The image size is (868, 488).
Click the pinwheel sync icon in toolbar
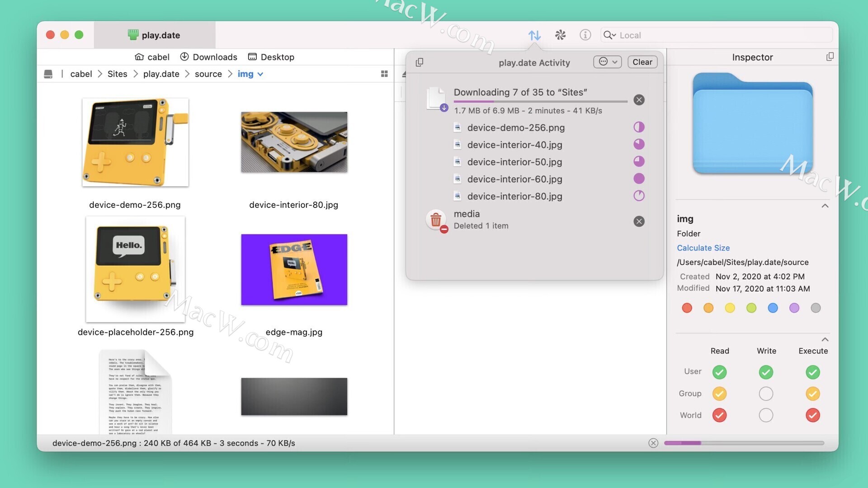click(x=560, y=35)
